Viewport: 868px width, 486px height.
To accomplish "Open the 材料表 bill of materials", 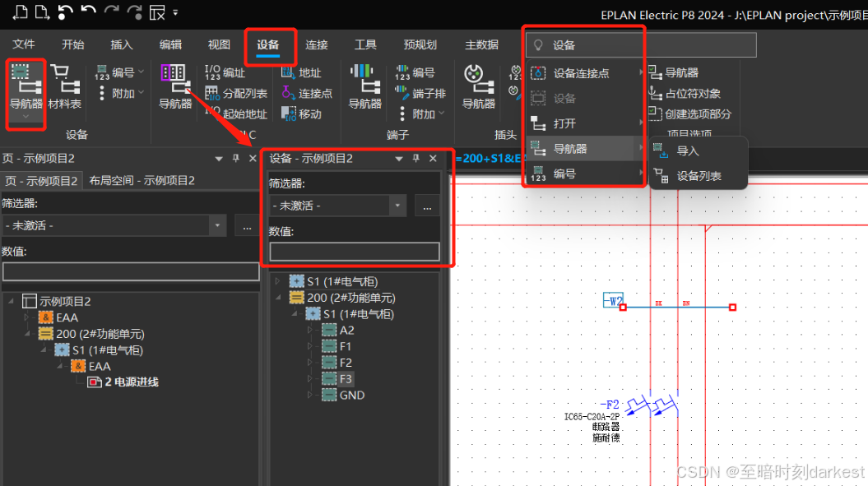I will (x=65, y=87).
